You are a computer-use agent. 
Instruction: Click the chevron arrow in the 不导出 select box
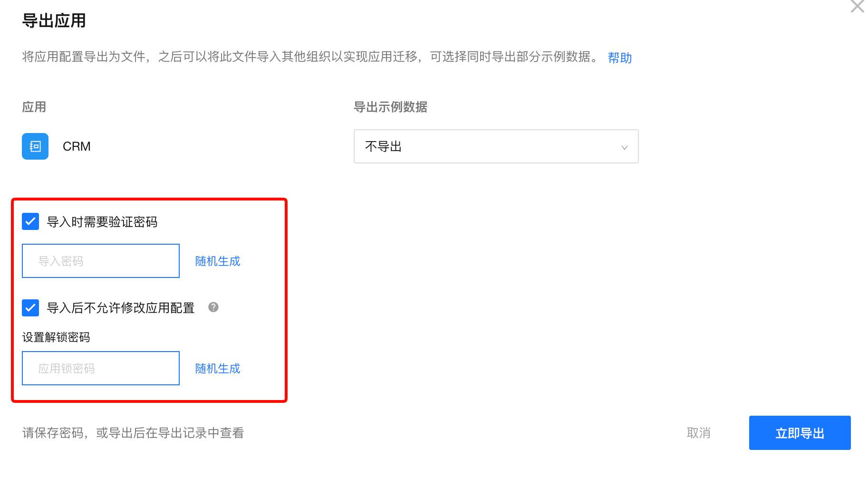coord(625,147)
